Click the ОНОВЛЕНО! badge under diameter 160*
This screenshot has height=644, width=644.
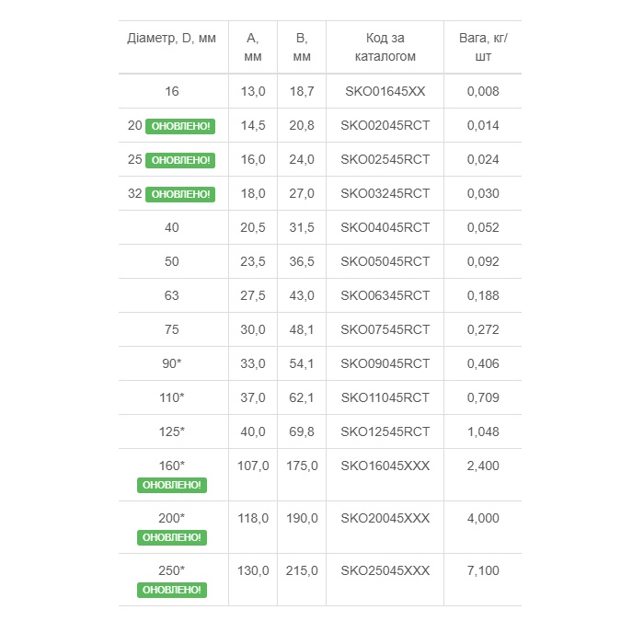[x=172, y=485]
